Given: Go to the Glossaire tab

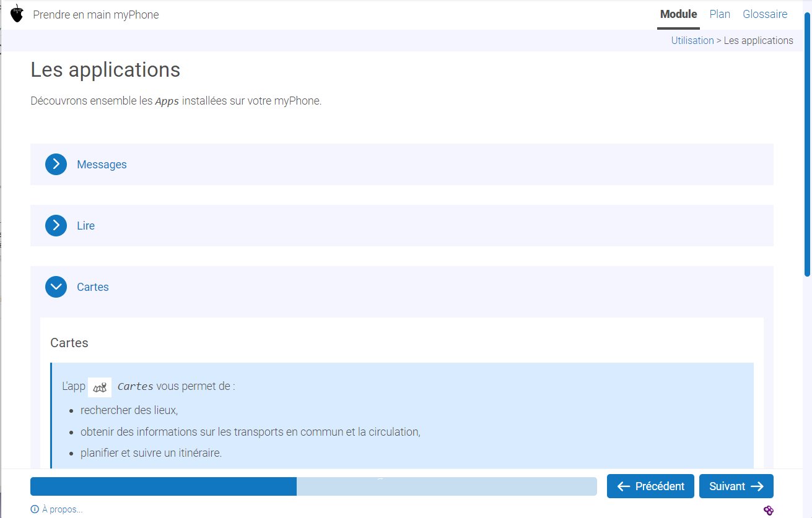Looking at the screenshot, I should click(x=765, y=14).
